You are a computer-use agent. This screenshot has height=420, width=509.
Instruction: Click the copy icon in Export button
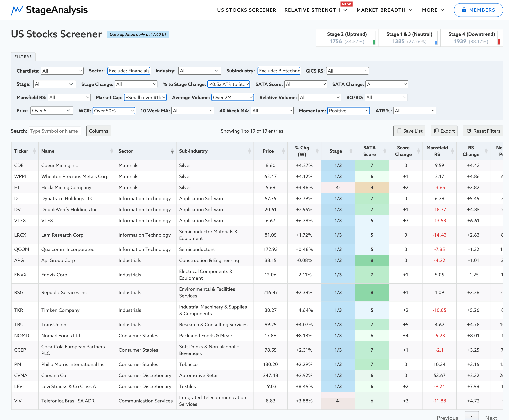click(436, 131)
